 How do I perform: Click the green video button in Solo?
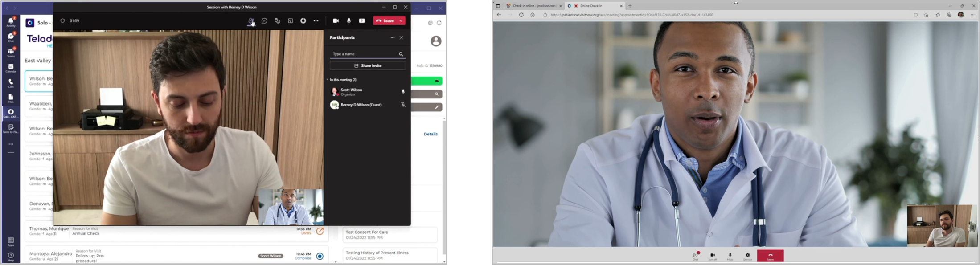(426, 81)
